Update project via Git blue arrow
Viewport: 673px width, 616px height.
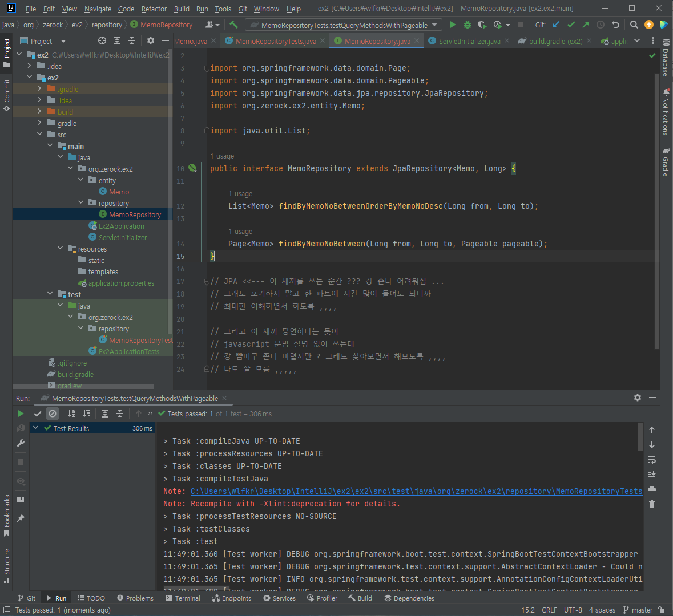tap(556, 25)
